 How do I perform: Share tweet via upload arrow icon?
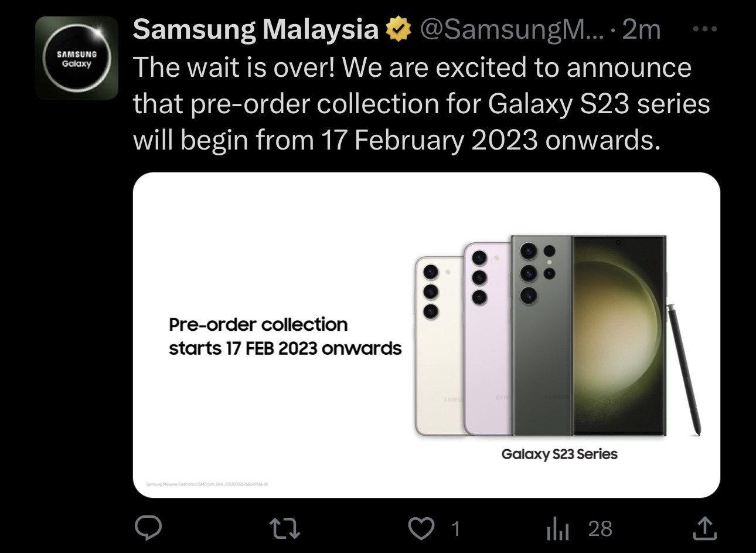tap(704, 528)
